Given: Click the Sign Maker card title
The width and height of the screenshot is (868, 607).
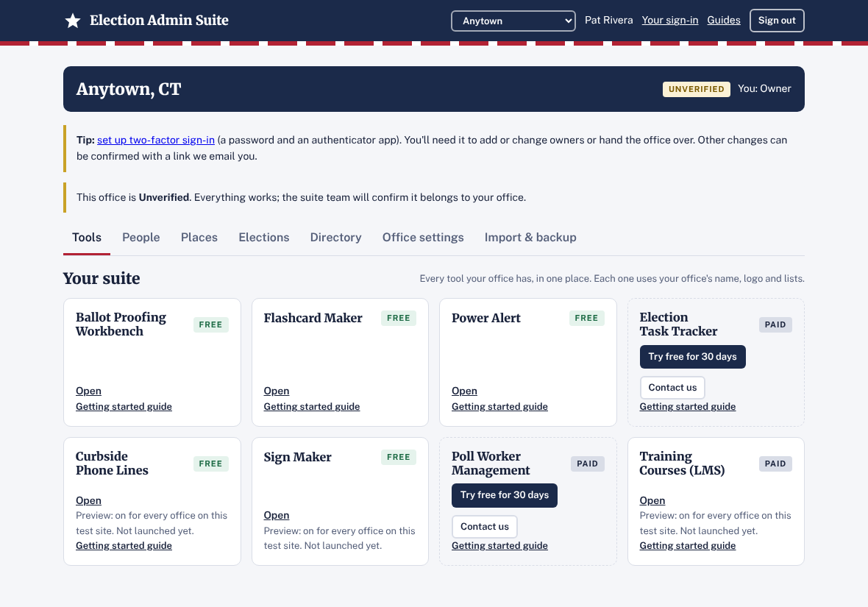Looking at the screenshot, I should tap(297, 457).
